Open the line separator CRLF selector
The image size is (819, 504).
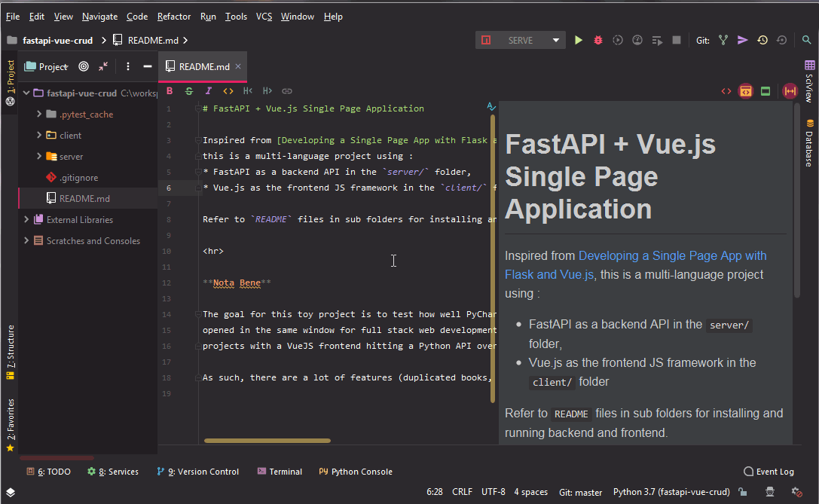point(463,492)
